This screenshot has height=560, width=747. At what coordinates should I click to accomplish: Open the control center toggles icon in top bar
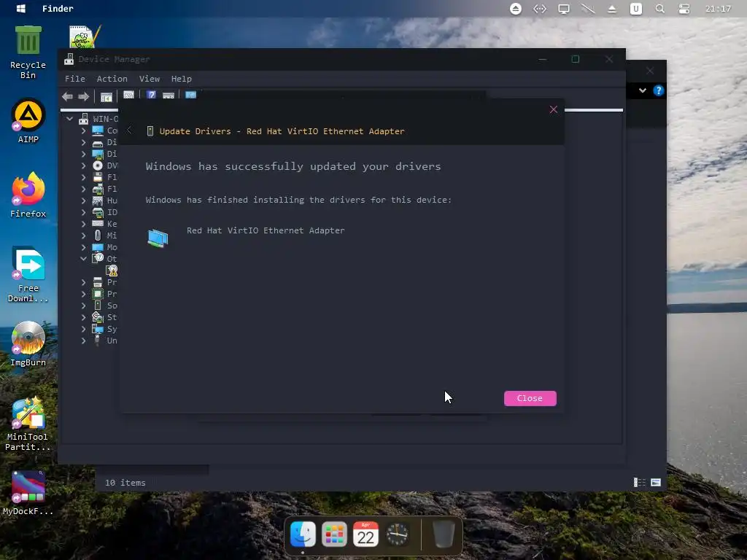tap(684, 9)
